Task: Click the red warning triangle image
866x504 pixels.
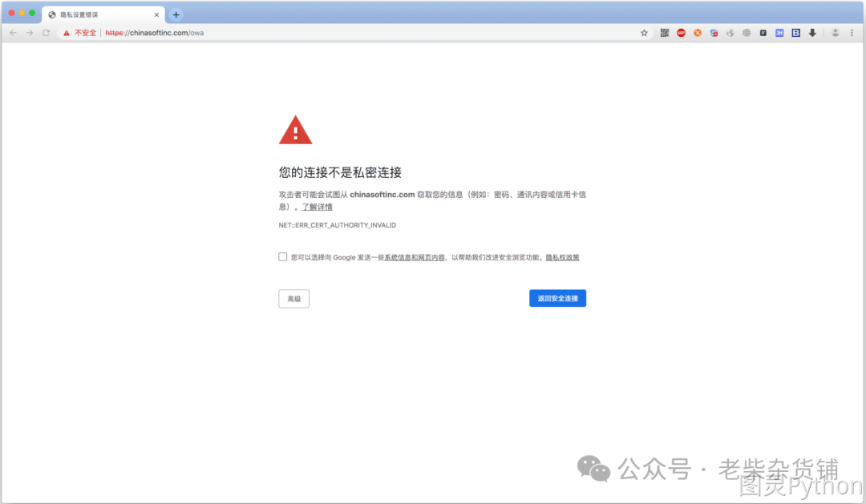Action: coord(295,131)
